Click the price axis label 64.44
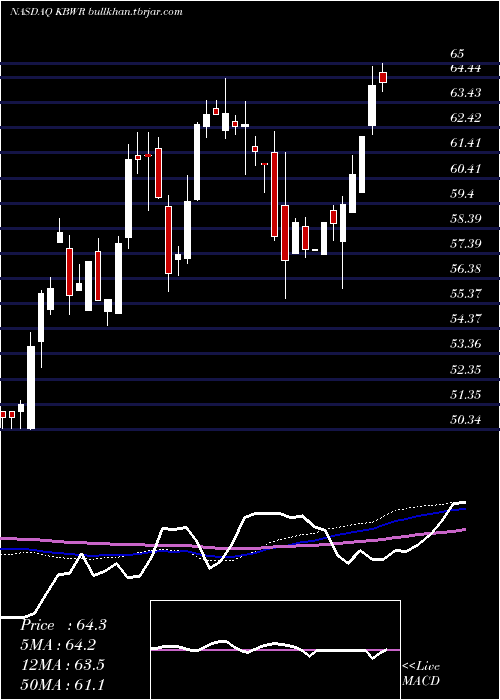Screen dimensions: 500x700 pos(466,68)
